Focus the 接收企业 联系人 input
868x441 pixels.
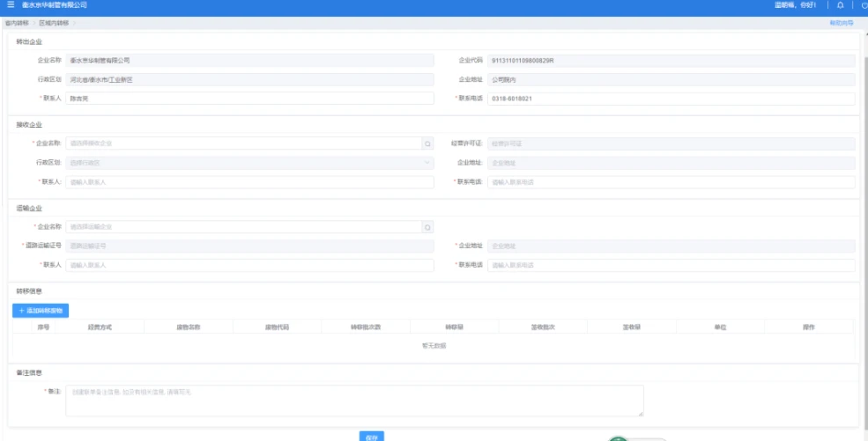(250, 182)
